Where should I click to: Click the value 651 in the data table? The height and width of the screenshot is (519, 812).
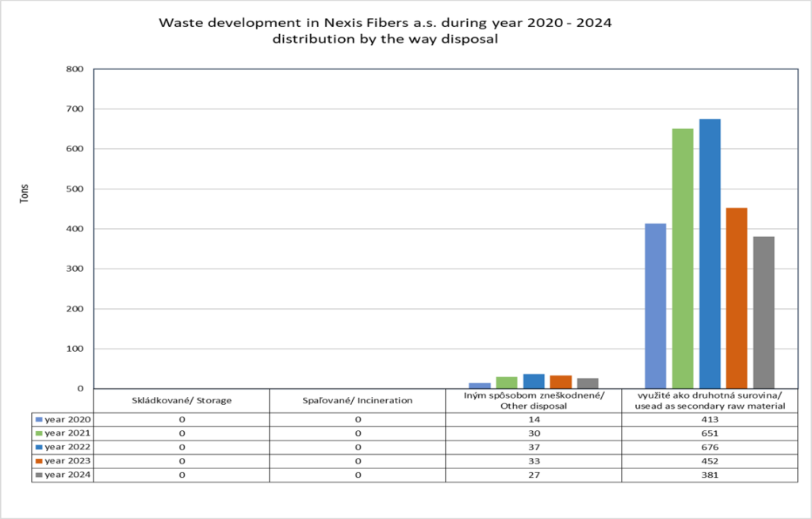tap(710, 433)
